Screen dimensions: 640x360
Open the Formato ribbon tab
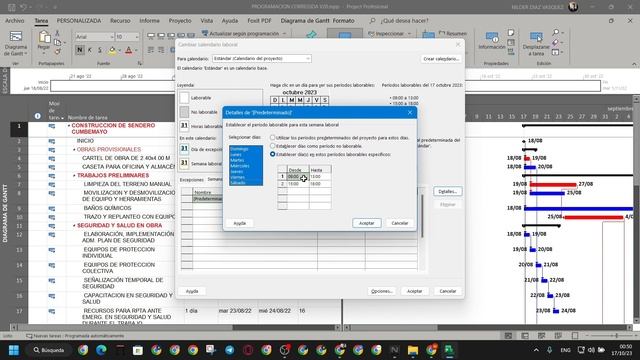pos(344,21)
